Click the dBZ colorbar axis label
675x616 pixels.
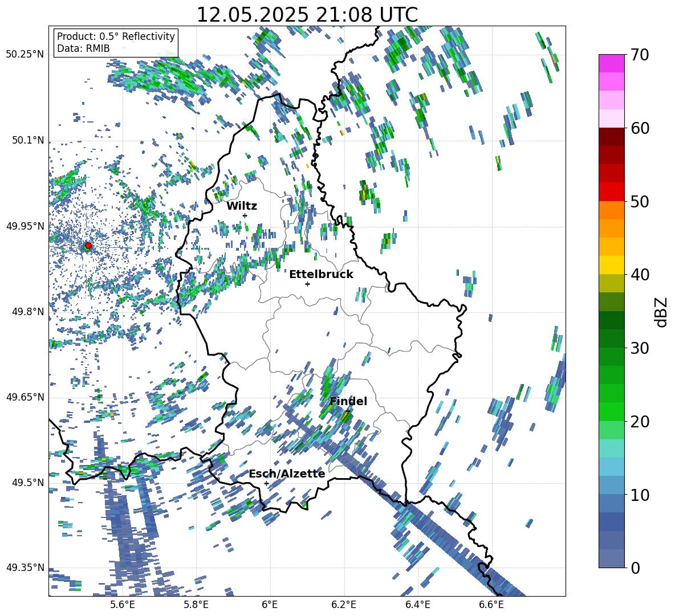click(662, 312)
